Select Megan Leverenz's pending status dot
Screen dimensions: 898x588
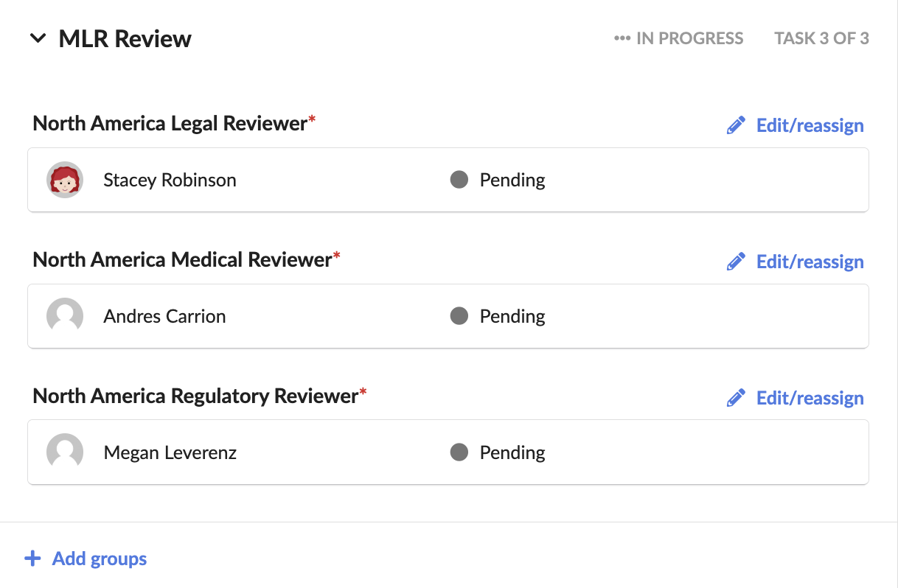pos(459,452)
